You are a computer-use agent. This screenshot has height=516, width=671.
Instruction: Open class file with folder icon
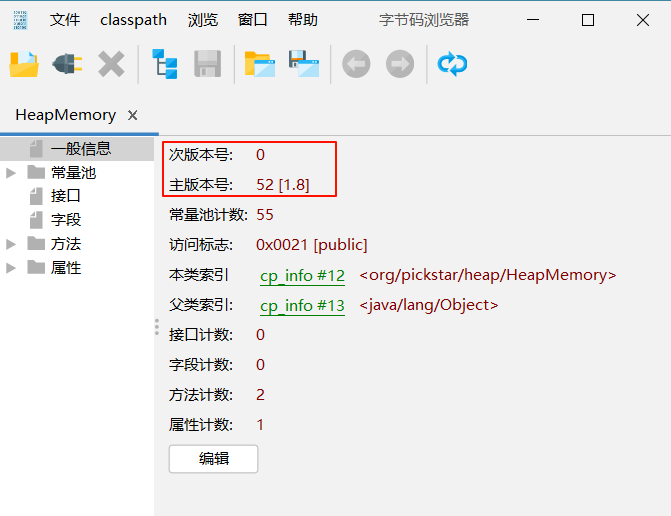(24, 64)
